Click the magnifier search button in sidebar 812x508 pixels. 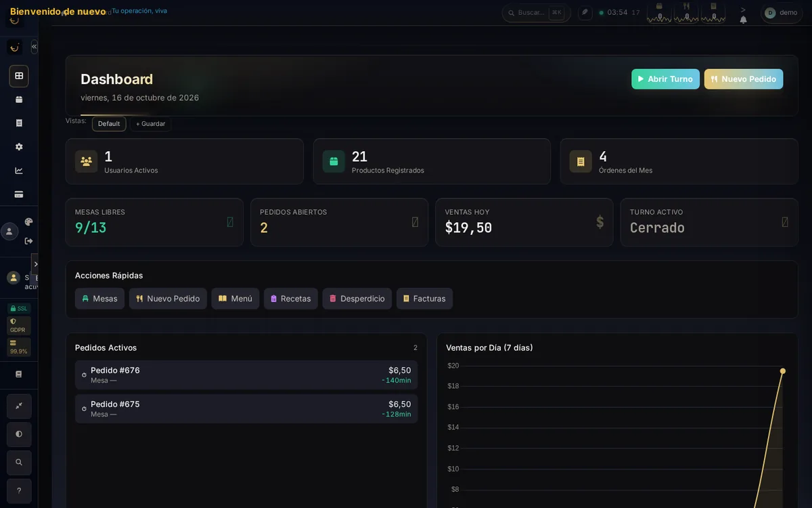click(x=19, y=463)
